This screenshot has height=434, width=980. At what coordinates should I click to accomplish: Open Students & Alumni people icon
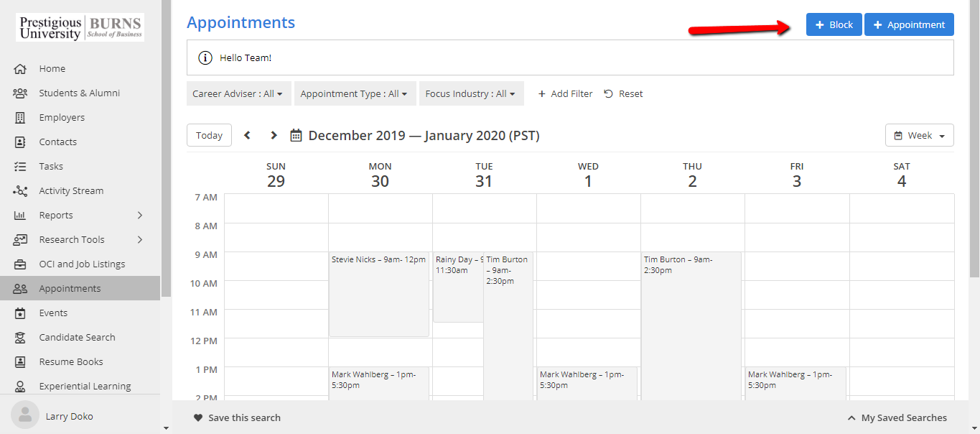click(20, 93)
